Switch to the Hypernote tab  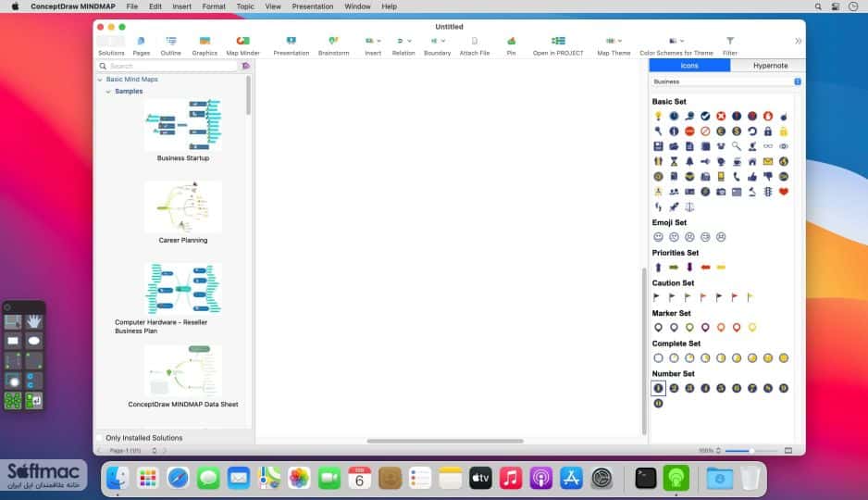click(x=770, y=66)
